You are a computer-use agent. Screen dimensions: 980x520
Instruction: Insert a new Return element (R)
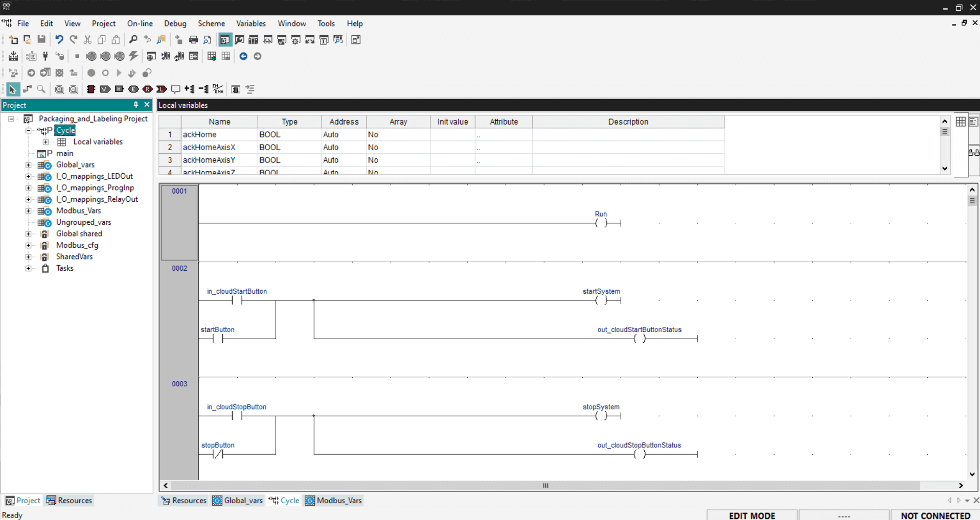pos(148,89)
